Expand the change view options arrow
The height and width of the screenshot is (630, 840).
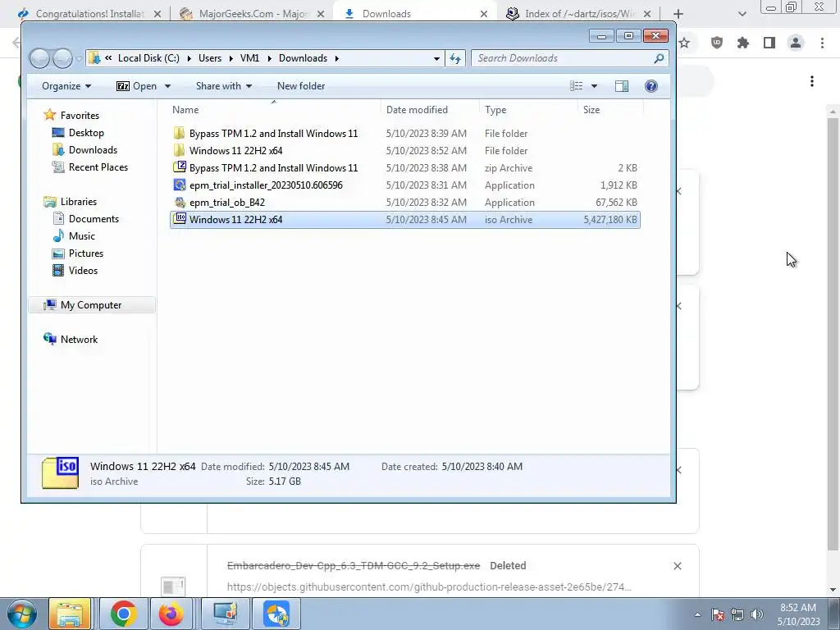(594, 86)
